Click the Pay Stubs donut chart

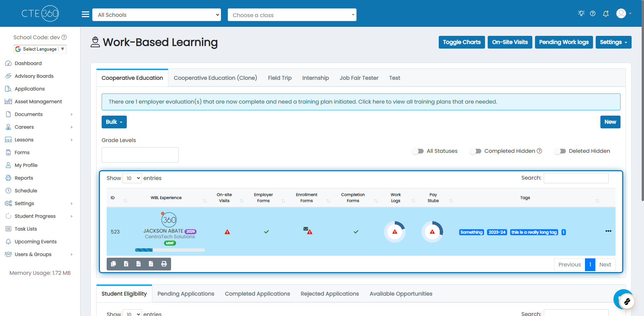point(432,232)
